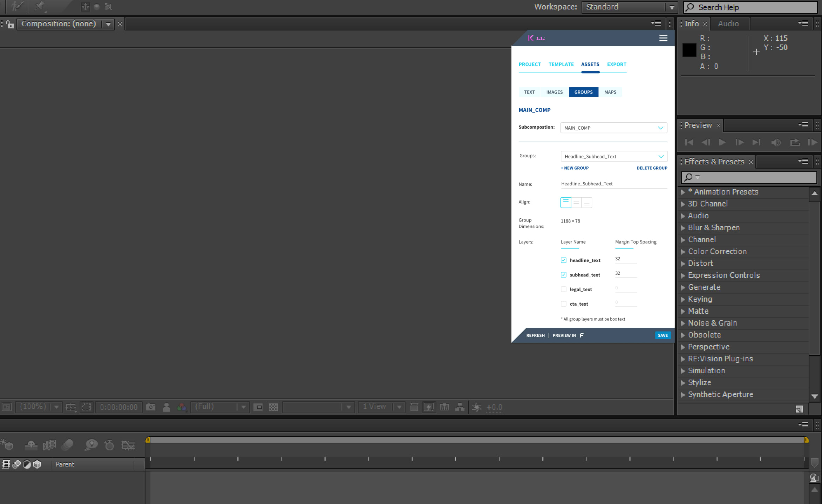822x504 pixels.
Task: Click the + NEW GROUP link
Action: [575, 168]
